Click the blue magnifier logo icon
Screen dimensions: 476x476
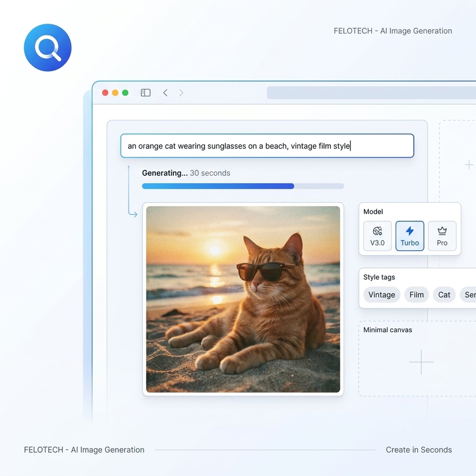point(48,48)
